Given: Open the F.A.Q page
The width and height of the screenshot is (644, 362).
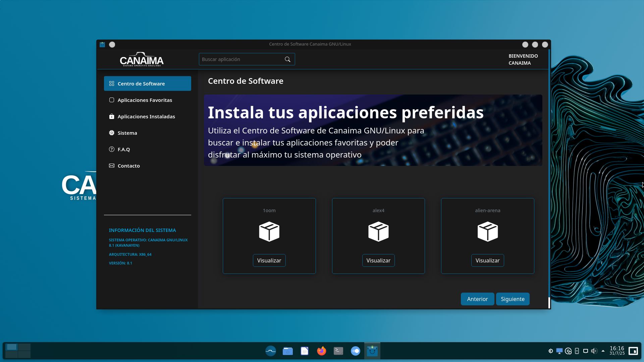Looking at the screenshot, I should [148, 149].
